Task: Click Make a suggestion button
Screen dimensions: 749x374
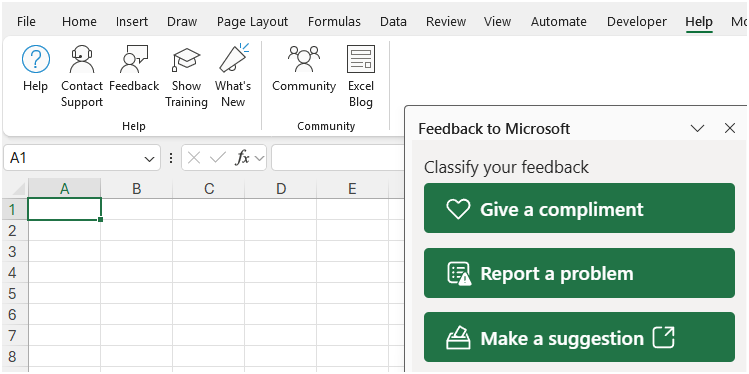Action: click(x=579, y=337)
